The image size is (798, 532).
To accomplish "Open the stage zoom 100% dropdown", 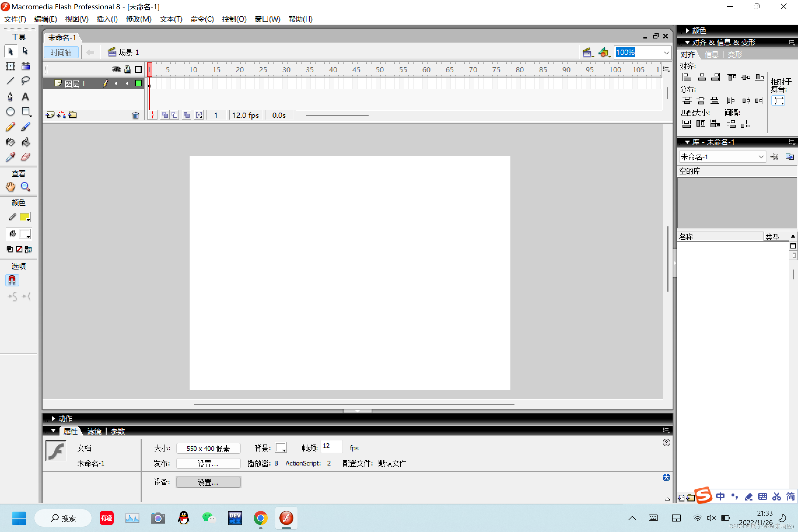I will (666, 52).
